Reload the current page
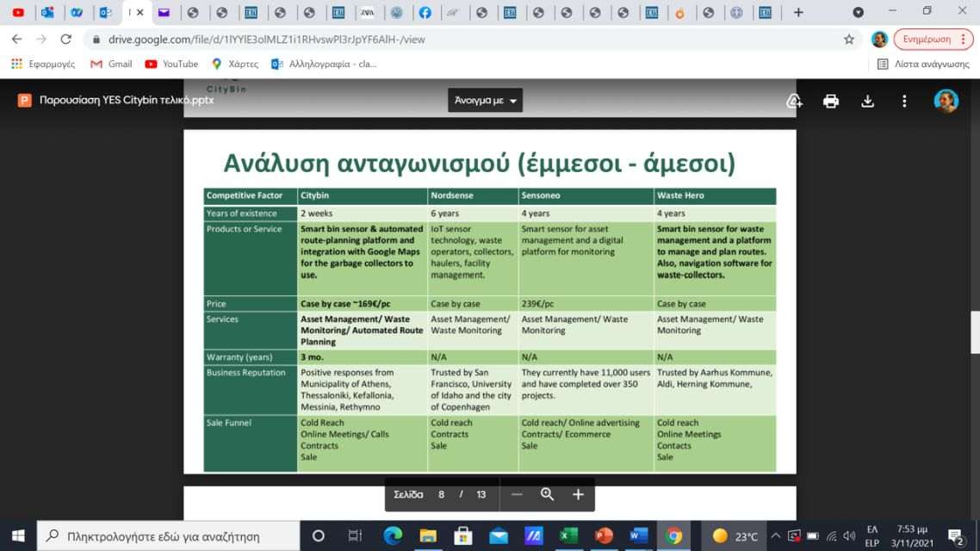Viewport: 980px width, 551px height. click(65, 40)
